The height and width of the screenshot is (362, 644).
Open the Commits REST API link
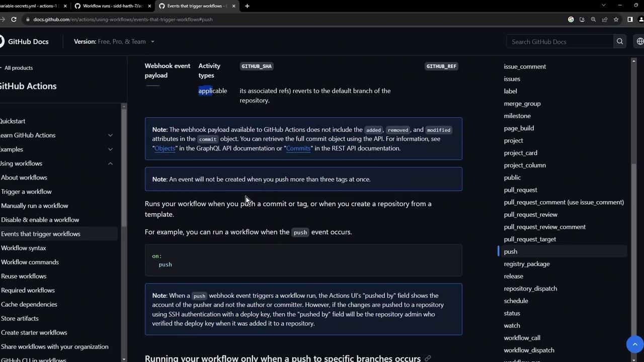pyautogui.click(x=298, y=148)
